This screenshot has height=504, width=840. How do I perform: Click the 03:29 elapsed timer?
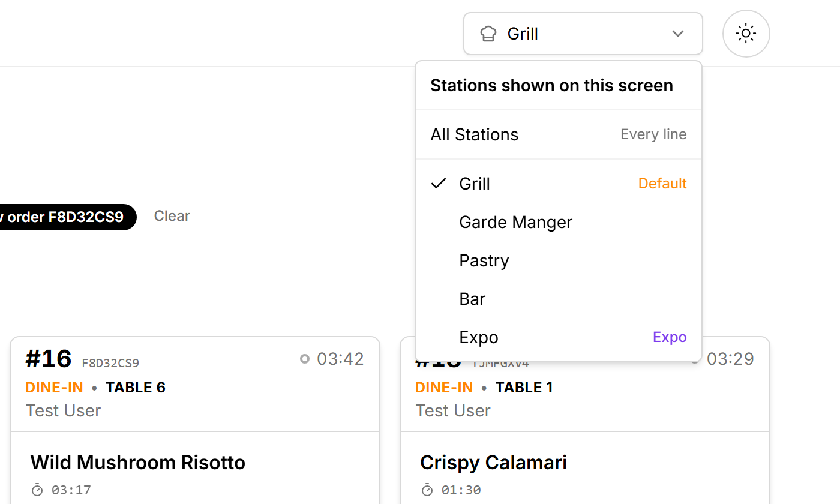tap(730, 359)
